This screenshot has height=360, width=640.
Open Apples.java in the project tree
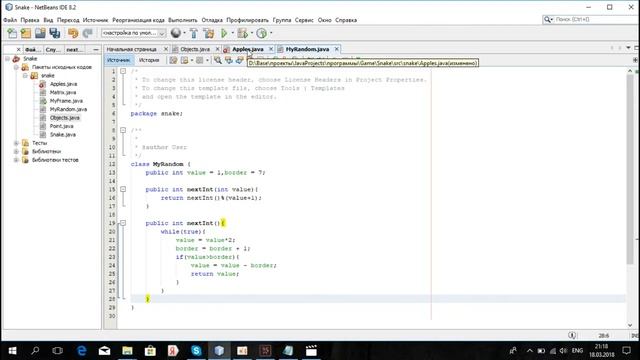click(x=63, y=84)
